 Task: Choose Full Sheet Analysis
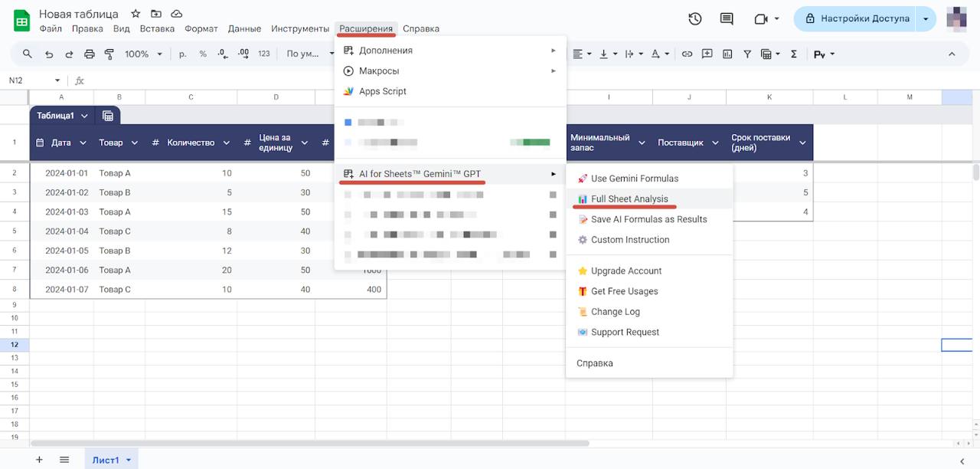click(649, 198)
